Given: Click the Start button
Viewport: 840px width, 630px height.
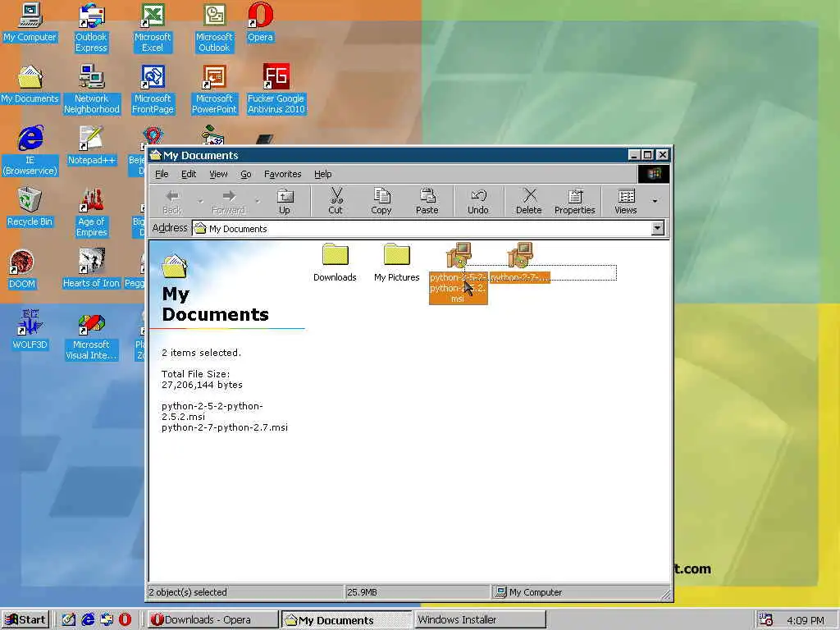Looking at the screenshot, I should pos(25,620).
